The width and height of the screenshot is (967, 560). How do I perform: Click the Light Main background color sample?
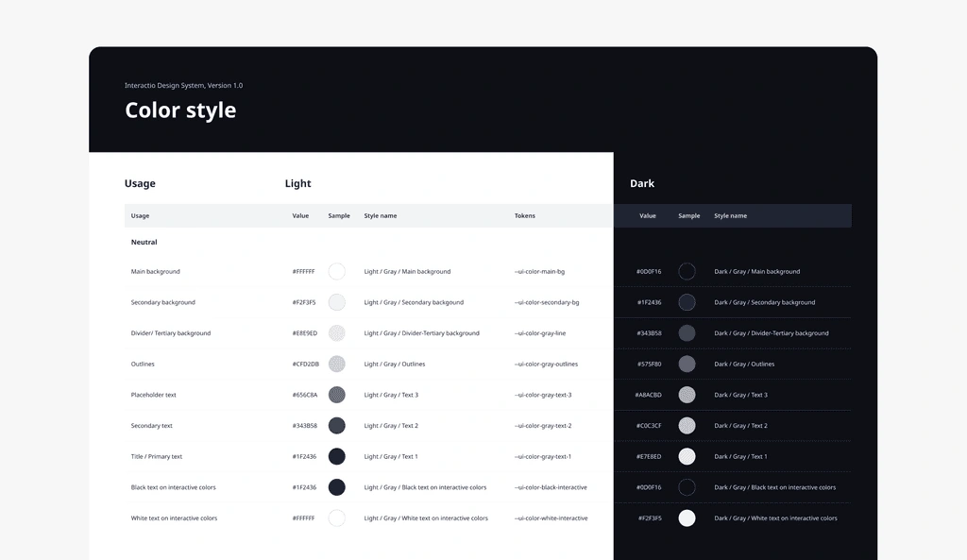click(337, 271)
